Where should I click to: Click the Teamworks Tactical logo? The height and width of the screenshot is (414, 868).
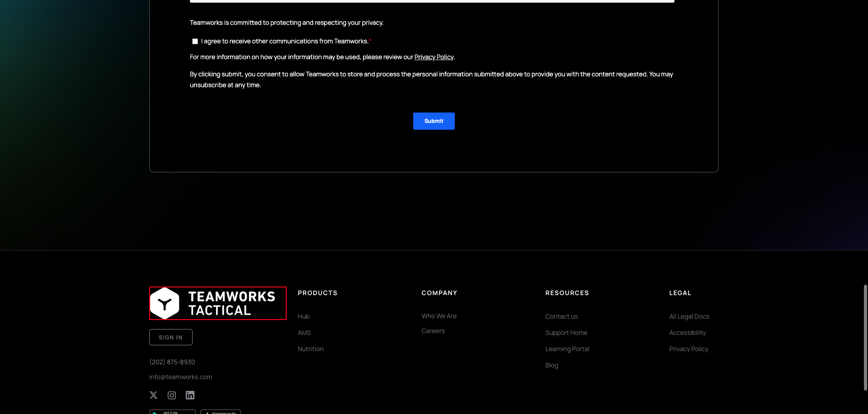(x=217, y=303)
